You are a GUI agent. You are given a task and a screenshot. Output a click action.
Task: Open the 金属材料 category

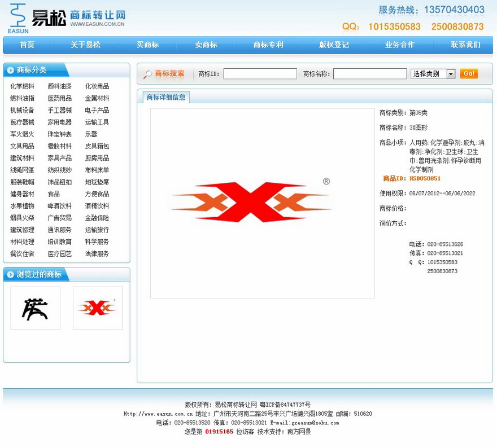click(97, 98)
